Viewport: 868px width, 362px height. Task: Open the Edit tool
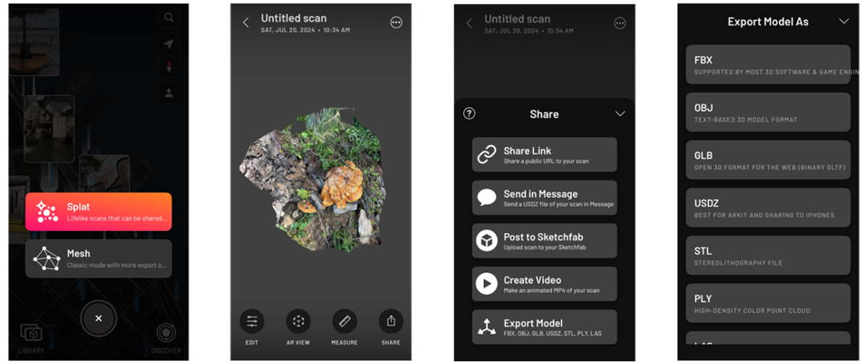pyautogui.click(x=252, y=327)
